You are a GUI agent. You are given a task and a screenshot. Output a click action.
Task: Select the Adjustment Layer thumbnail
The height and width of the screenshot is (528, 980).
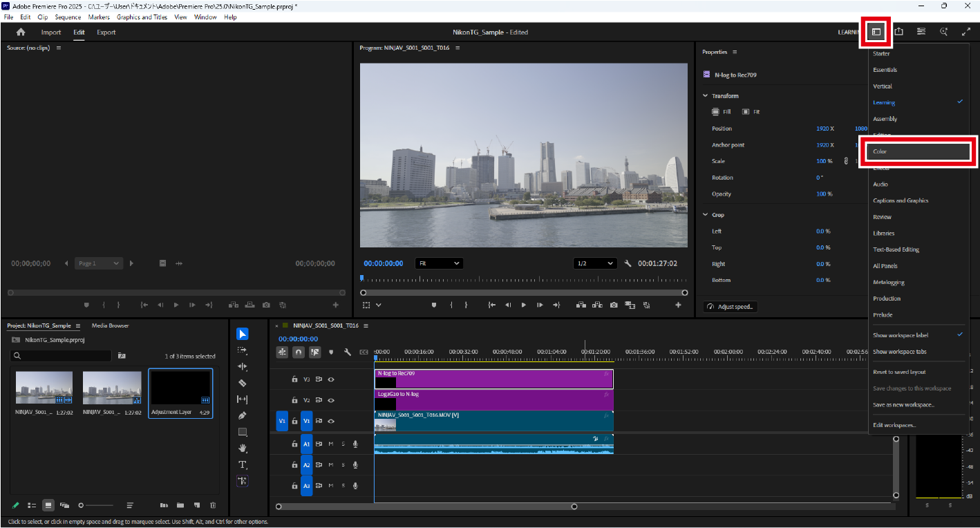tap(180, 388)
